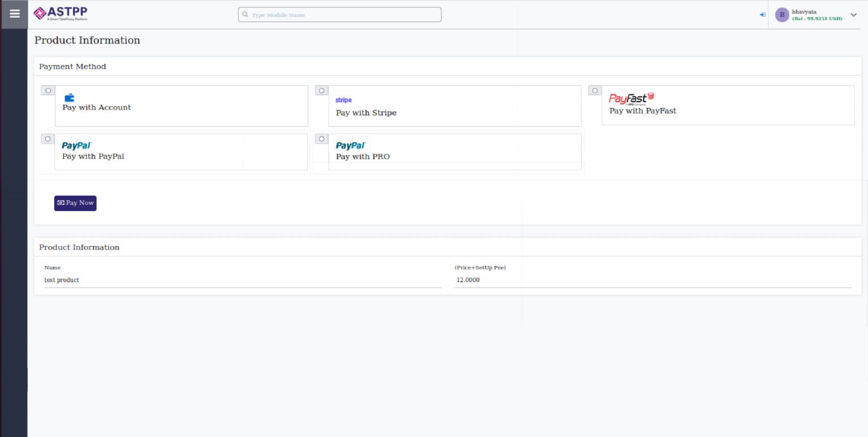This screenshot has height=437, width=868.
Task: Click the ASTPP logo
Action: coord(59,12)
